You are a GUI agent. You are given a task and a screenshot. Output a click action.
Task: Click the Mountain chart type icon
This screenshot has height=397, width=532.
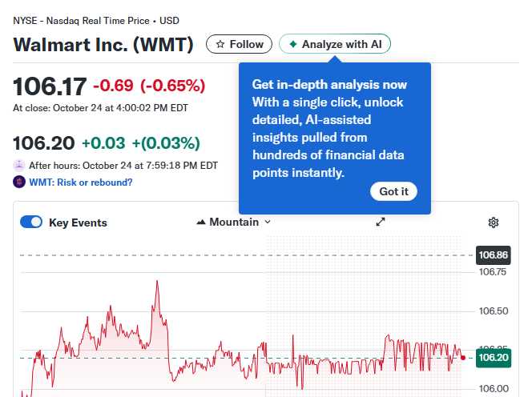point(201,223)
